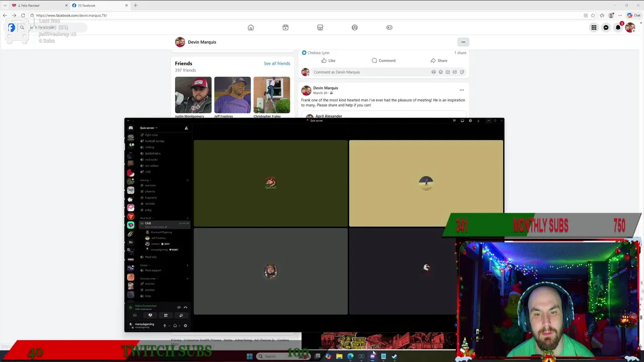Screen dimensions: 644x362
Task: Open Facebook profile/groups circle icon
Action: (355, 28)
